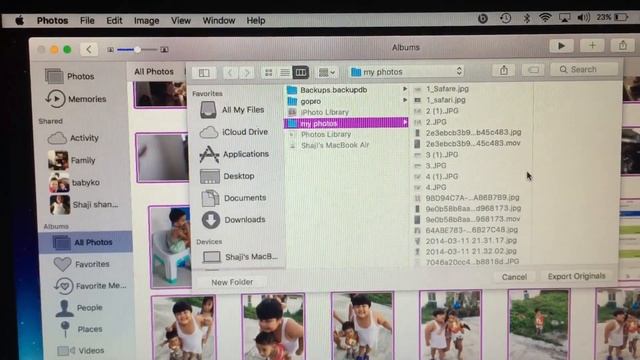The width and height of the screenshot is (640, 360).
Task: Open the Edit menu
Action: pos(114,20)
